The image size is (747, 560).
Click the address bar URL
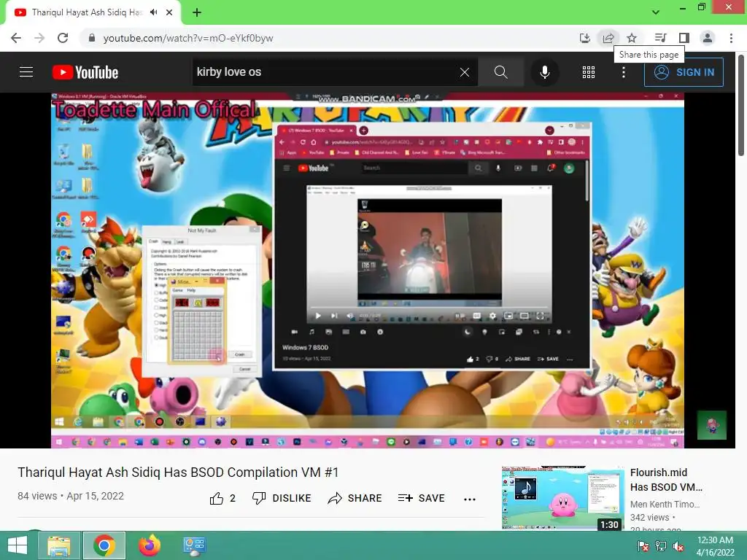click(188, 38)
